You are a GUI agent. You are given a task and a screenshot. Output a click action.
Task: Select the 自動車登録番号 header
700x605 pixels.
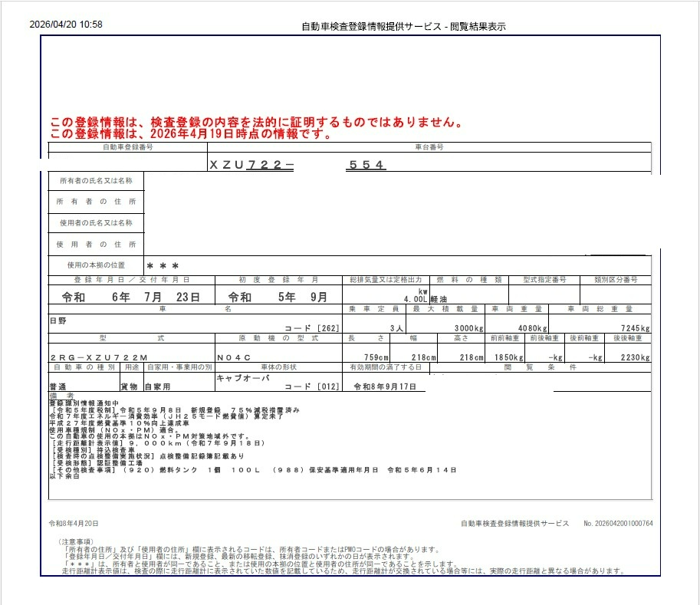(x=128, y=147)
